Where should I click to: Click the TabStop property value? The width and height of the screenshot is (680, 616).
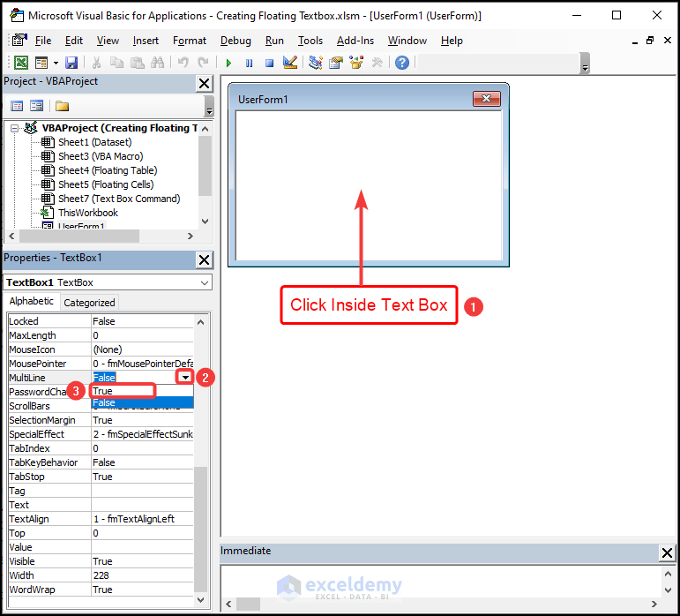point(142,477)
